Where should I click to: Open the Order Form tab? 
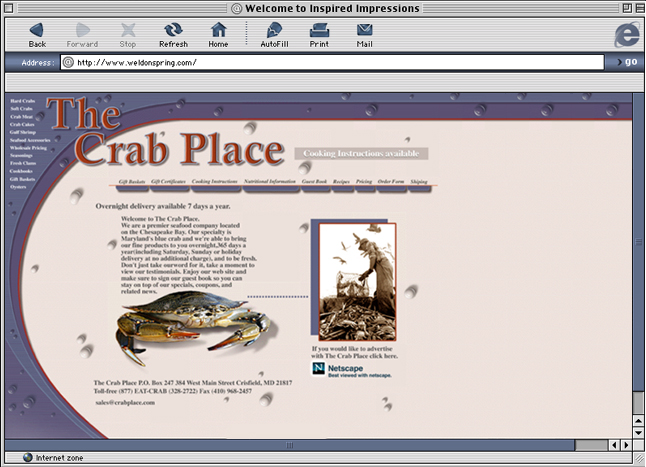[x=391, y=182]
